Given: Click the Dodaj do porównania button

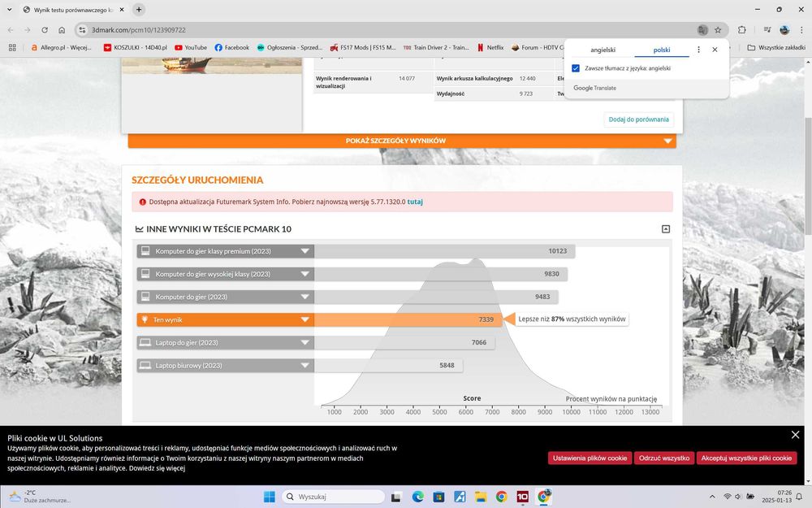Looking at the screenshot, I should tap(638, 119).
